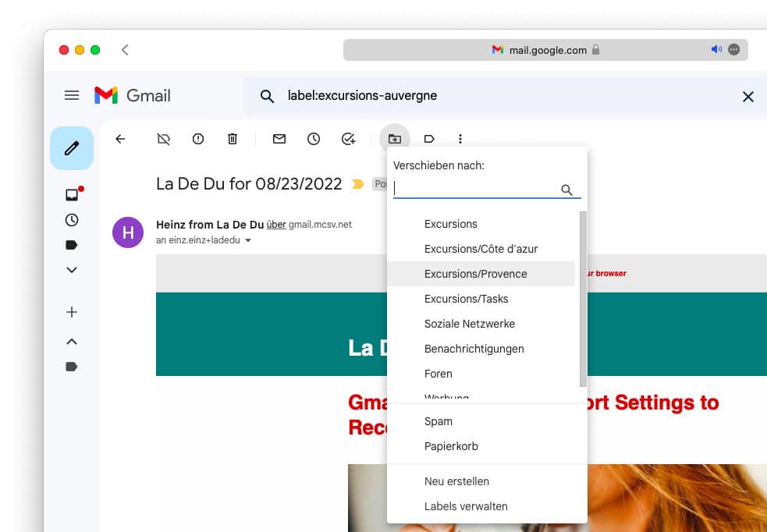Viewport: 767px width, 532px height.
Task: Snooze the email with the toolbar clock icon
Action: click(x=314, y=139)
